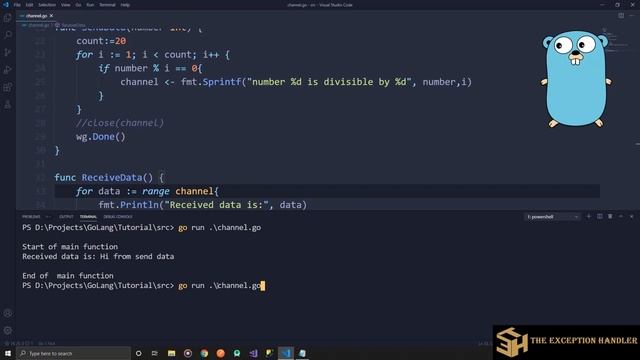Click the active VS Code taskbar icon
The height and width of the screenshot is (360, 640).
(286, 353)
